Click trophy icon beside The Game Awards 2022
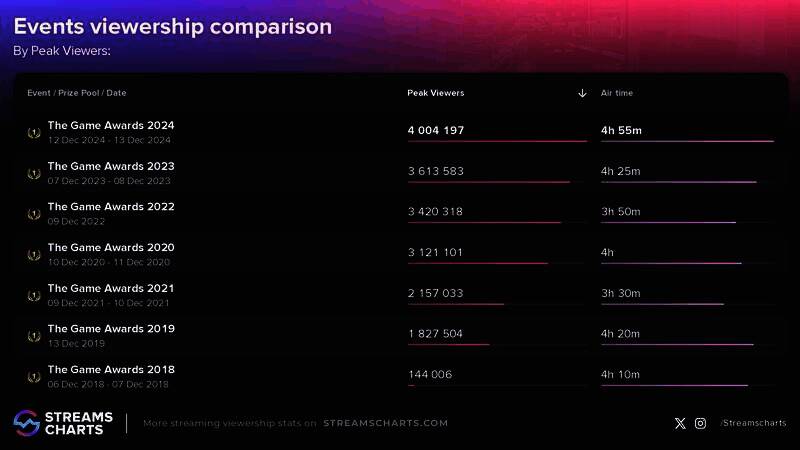 tap(34, 214)
